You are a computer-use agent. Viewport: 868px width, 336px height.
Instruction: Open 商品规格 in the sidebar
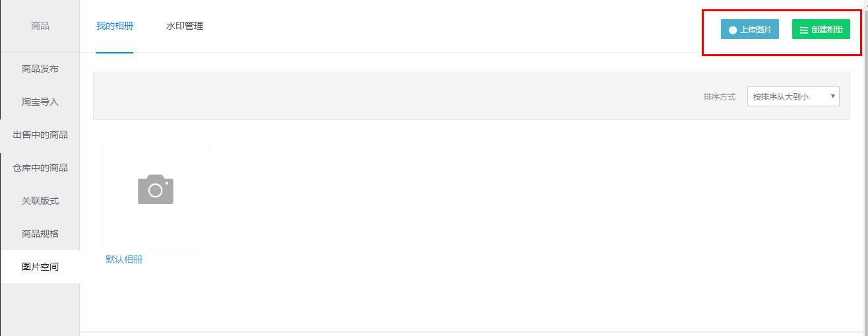[x=40, y=234]
